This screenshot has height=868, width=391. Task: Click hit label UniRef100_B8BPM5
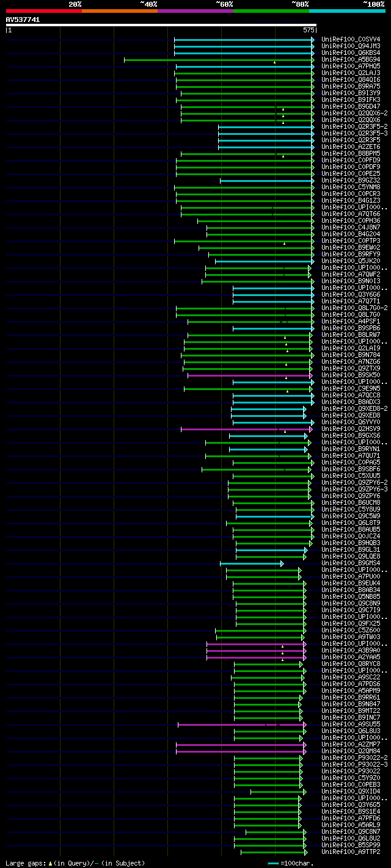tap(352, 153)
